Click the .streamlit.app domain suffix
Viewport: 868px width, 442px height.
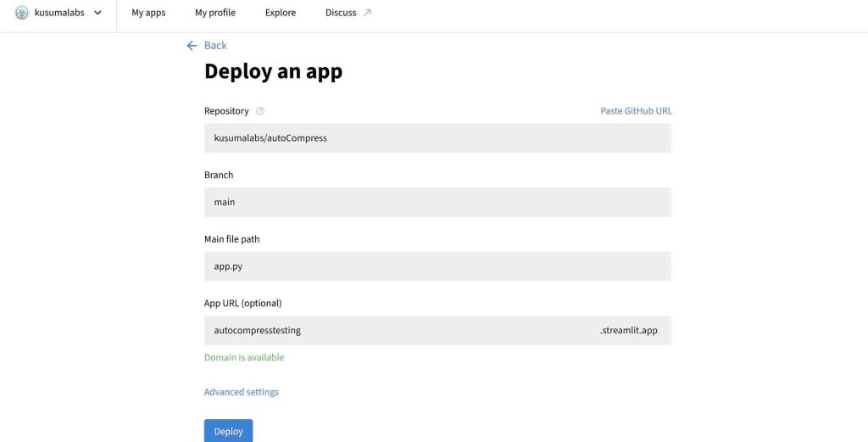coord(628,330)
